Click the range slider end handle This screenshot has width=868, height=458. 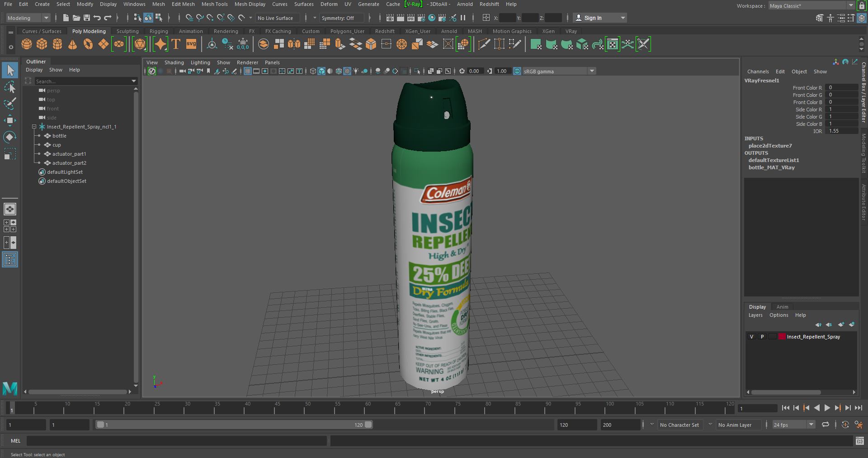[x=368, y=425]
